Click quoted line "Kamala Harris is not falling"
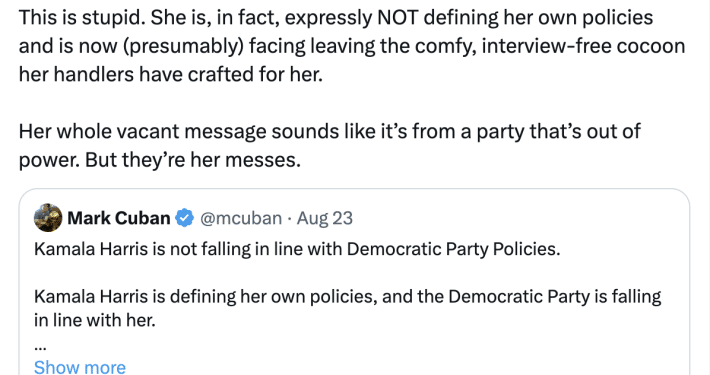710x375 pixels. click(297, 249)
